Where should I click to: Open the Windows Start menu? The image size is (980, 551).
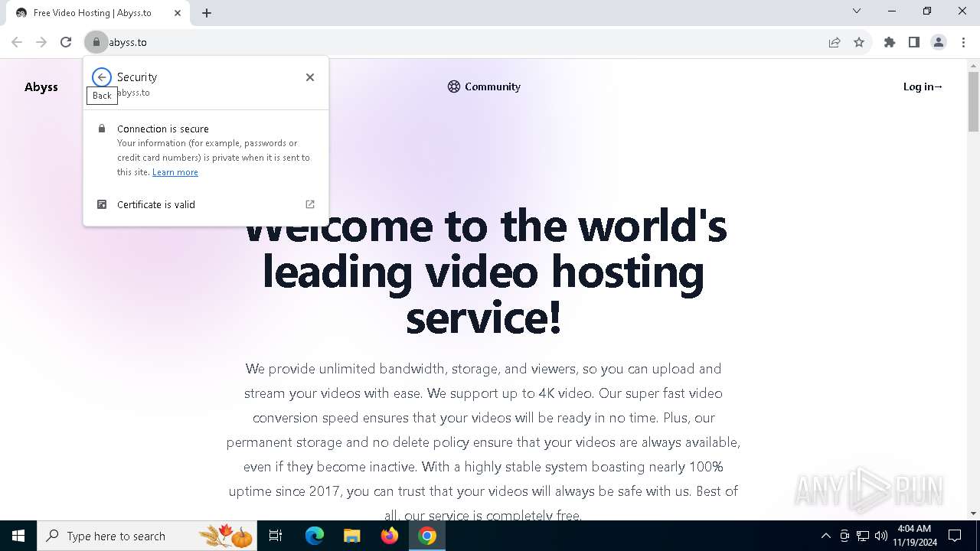click(x=18, y=536)
